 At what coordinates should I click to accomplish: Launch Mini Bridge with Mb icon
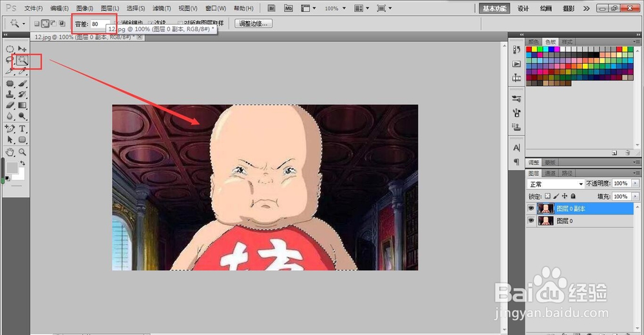[289, 8]
